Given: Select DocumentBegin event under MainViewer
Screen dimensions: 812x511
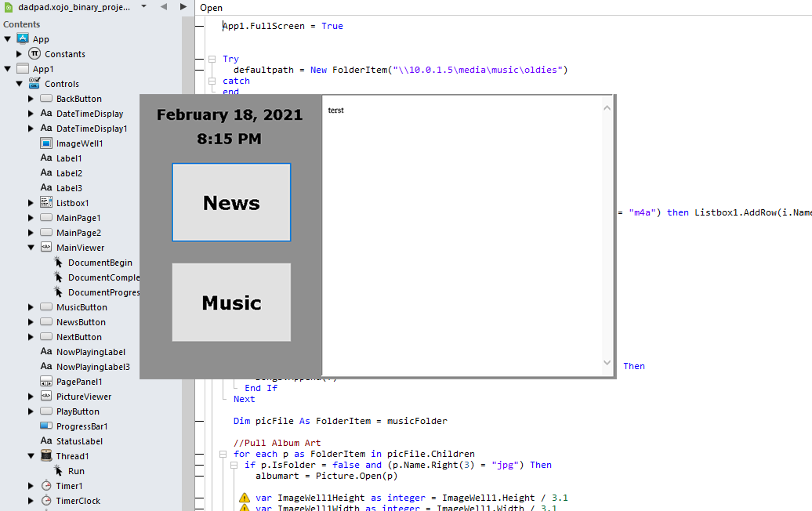Looking at the screenshot, I should tap(100, 263).
